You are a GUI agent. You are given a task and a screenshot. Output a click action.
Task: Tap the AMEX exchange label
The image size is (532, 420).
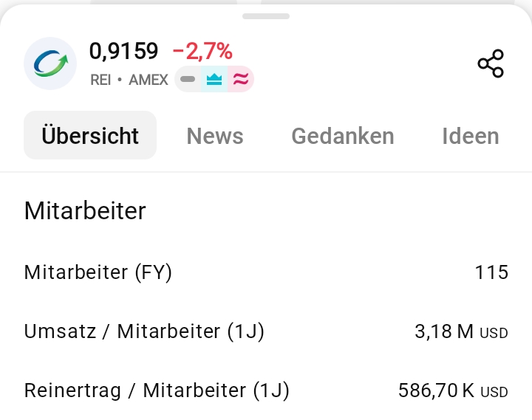pyautogui.click(x=149, y=80)
